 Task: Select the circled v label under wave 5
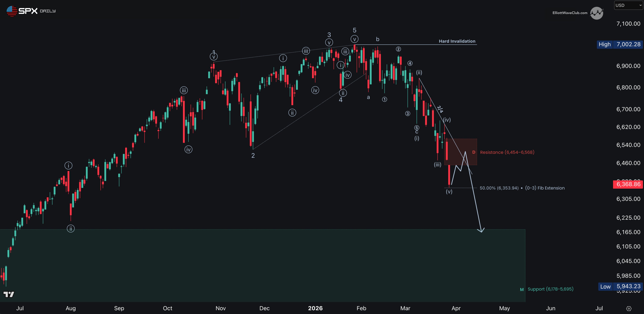click(354, 39)
